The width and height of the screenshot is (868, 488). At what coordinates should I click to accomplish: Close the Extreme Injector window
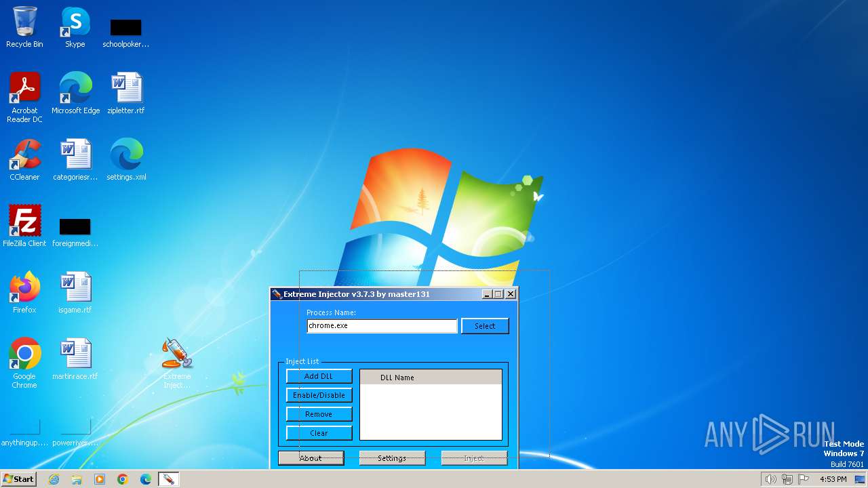(511, 294)
